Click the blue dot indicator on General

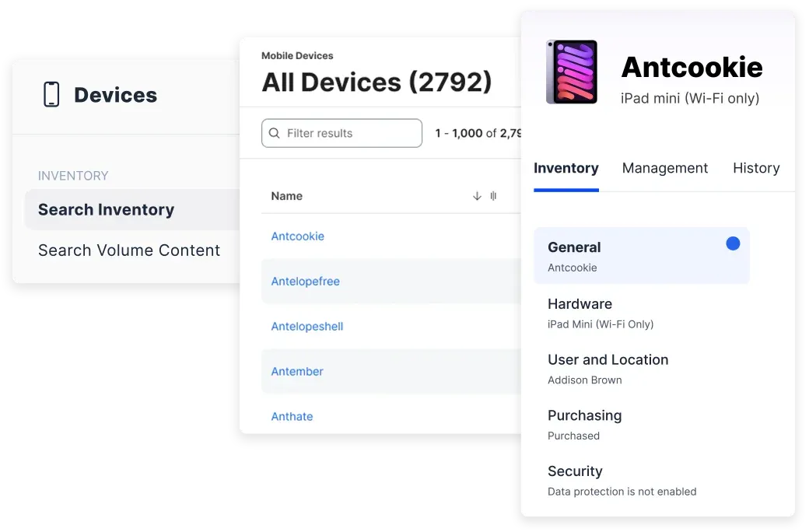[x=733, y=243]
